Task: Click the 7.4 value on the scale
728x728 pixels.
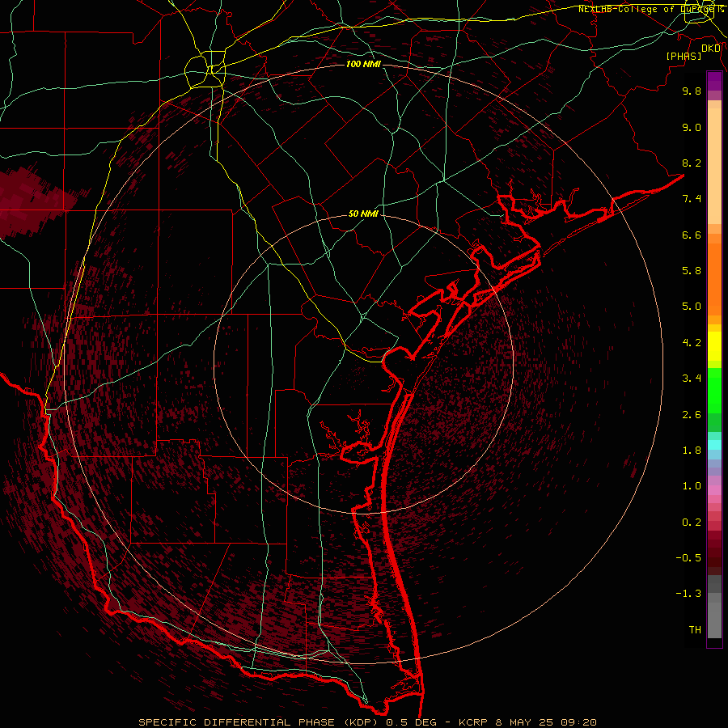Action: point(692,199)
